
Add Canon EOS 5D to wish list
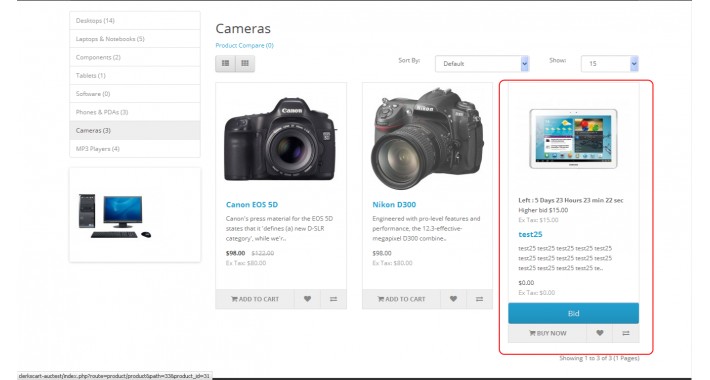(307, 299)
